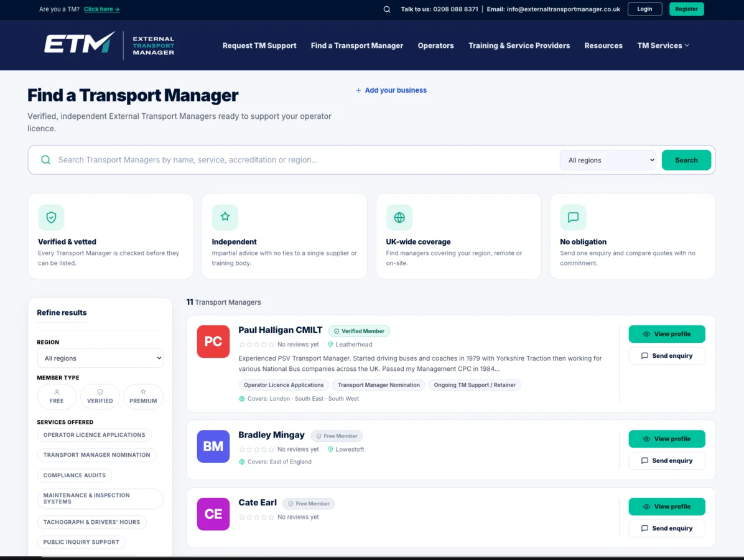Open Paul Halligan CMILT name link
Screen dimensions: 744x560
coord(280,330)
